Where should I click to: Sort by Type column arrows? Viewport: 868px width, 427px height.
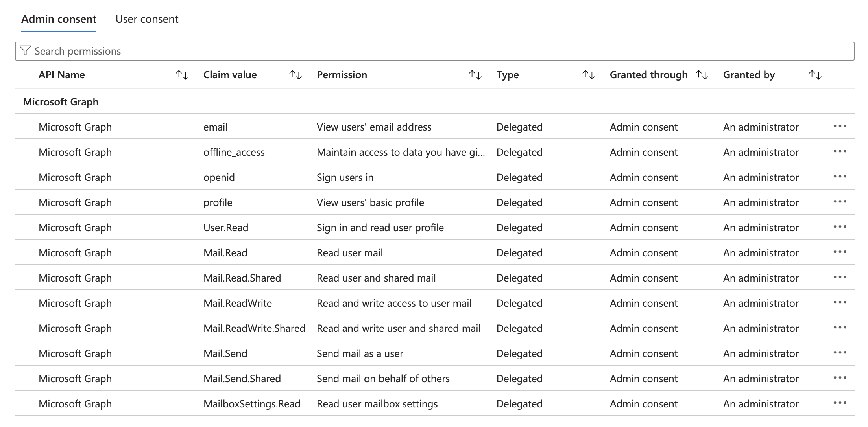[x=589, y=75]
